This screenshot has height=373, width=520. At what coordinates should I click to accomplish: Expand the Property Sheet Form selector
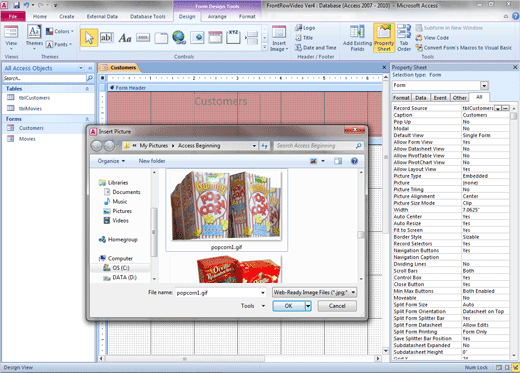484,85
